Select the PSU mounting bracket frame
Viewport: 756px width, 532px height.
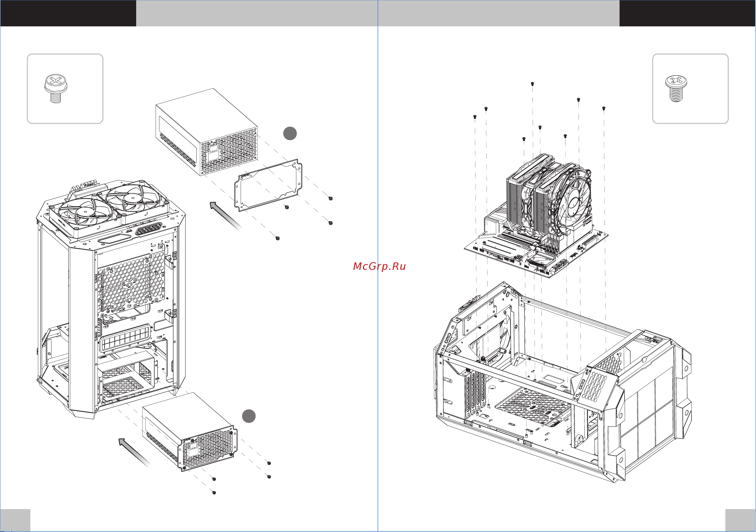[x=268, y=185]
